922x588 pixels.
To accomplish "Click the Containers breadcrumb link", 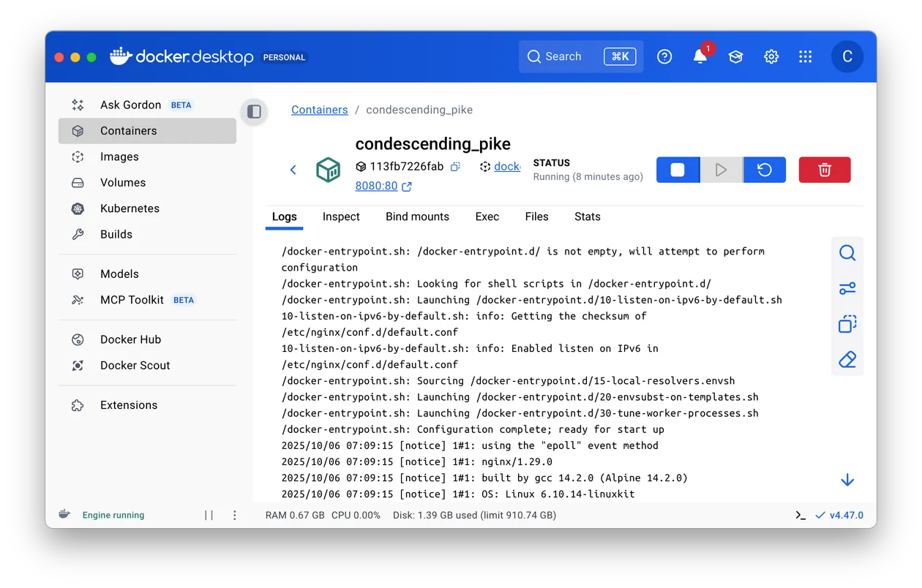I will 320,110.
